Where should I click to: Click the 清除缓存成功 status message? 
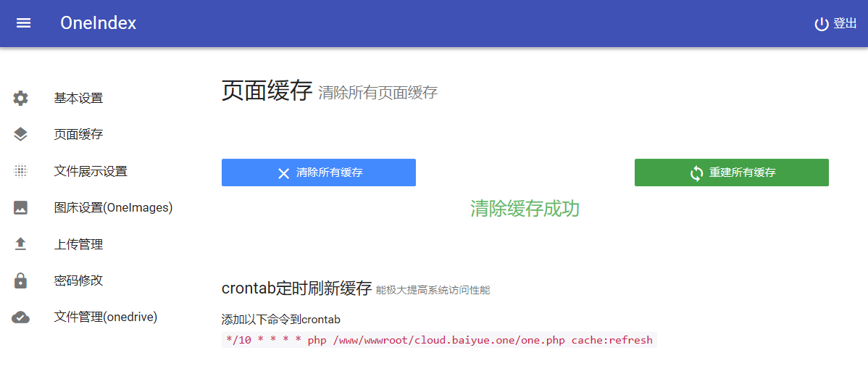point(525,209)
